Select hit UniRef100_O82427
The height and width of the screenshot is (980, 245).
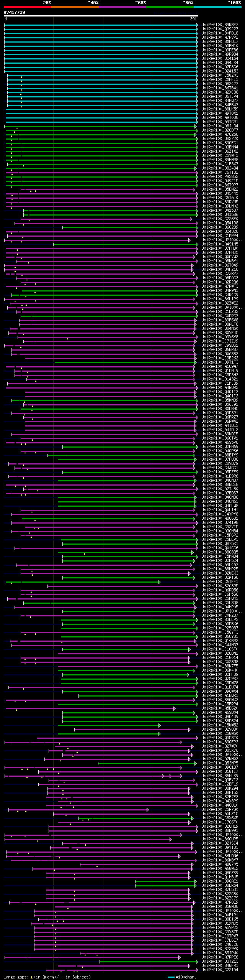[x=220, y=84]
